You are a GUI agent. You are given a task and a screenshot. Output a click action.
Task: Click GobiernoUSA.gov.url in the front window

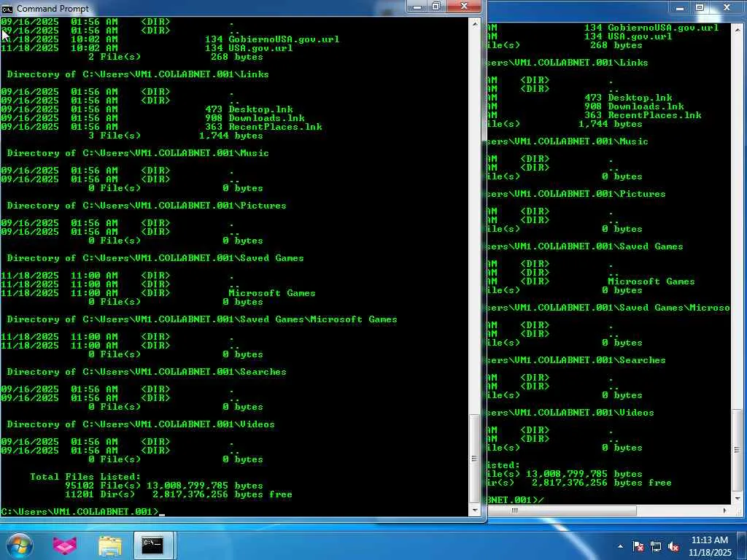284,39
